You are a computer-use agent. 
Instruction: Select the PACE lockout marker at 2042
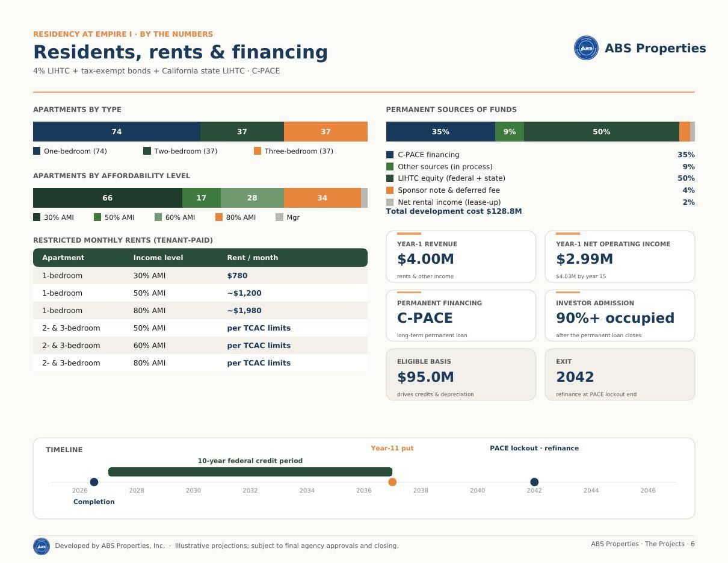534,482
